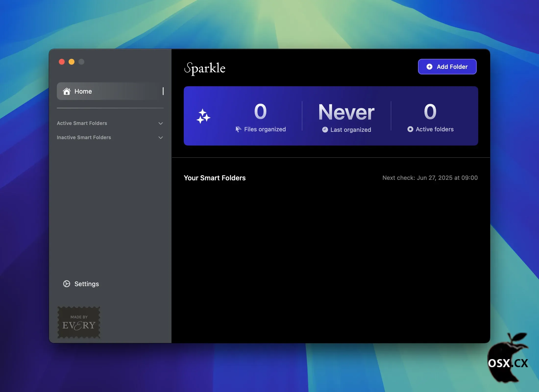Click the Add Folder button
Screen dimensions: 539x392
tap(447, 67)
